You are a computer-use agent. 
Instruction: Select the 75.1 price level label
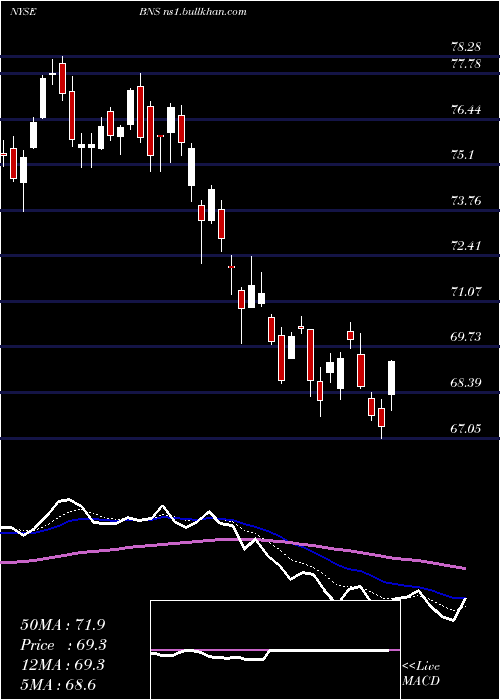tap(462, 155)
